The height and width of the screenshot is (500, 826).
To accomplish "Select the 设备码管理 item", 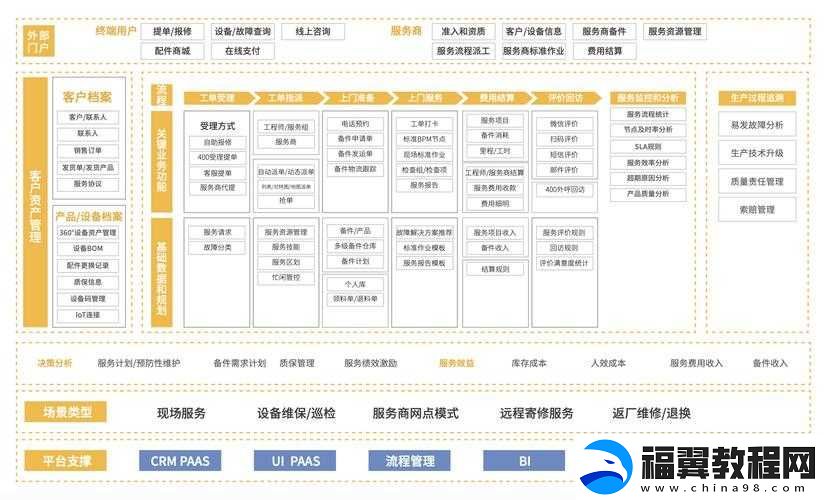I will click(x=87, y=299).
